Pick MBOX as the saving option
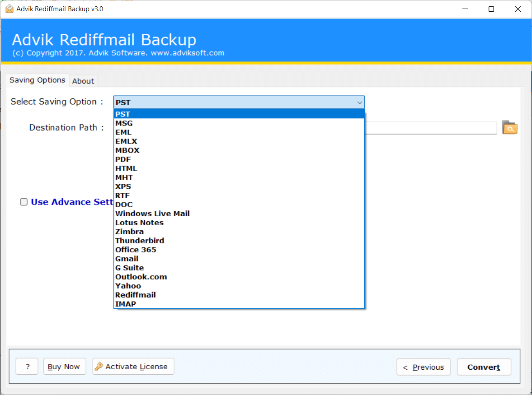This screenshot has width=532, height=395. tap(239, 150)
